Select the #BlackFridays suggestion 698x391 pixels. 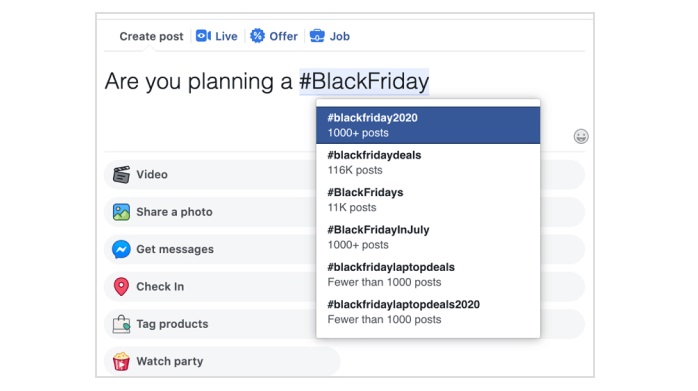click(x=428, y=200)
